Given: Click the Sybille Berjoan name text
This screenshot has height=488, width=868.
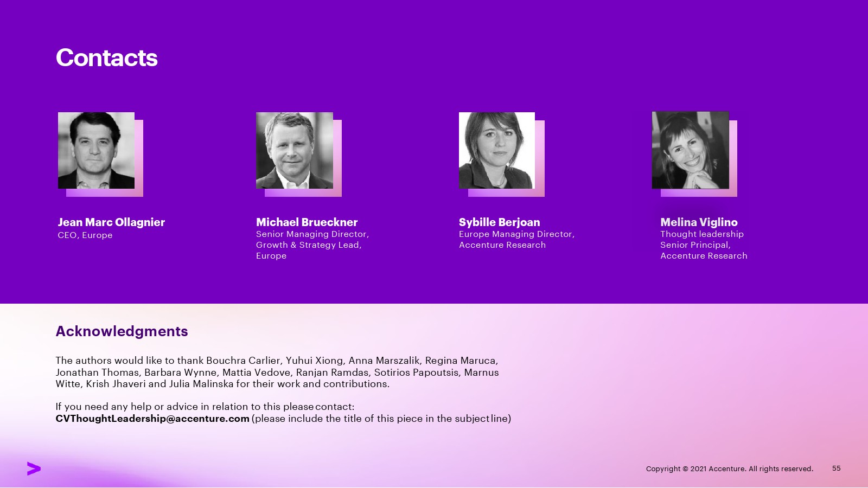Looking at the screenshot, I should (499, 222).
